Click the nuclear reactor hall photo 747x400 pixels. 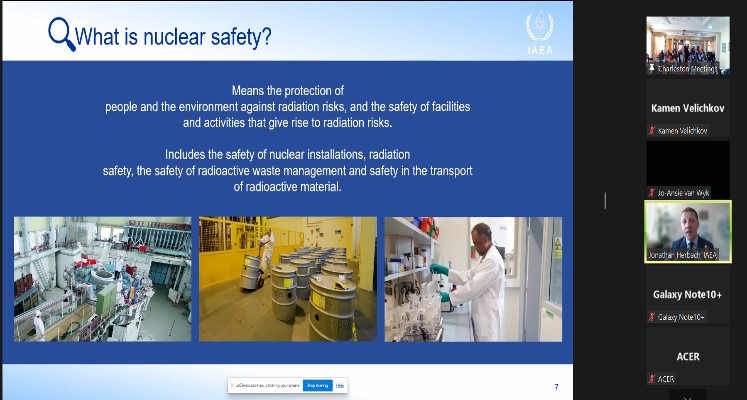pyautogui.click(x=102, y=279)
